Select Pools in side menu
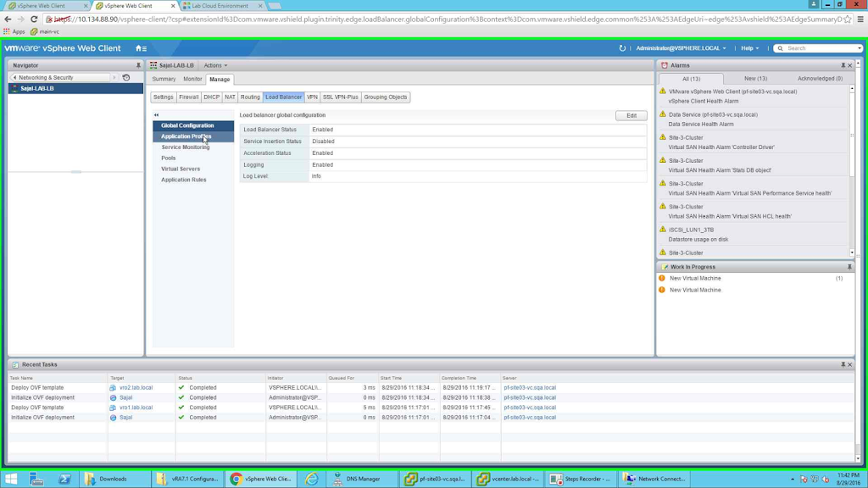Viewport: 868px width, 488px height. click(x=193, y=158)
